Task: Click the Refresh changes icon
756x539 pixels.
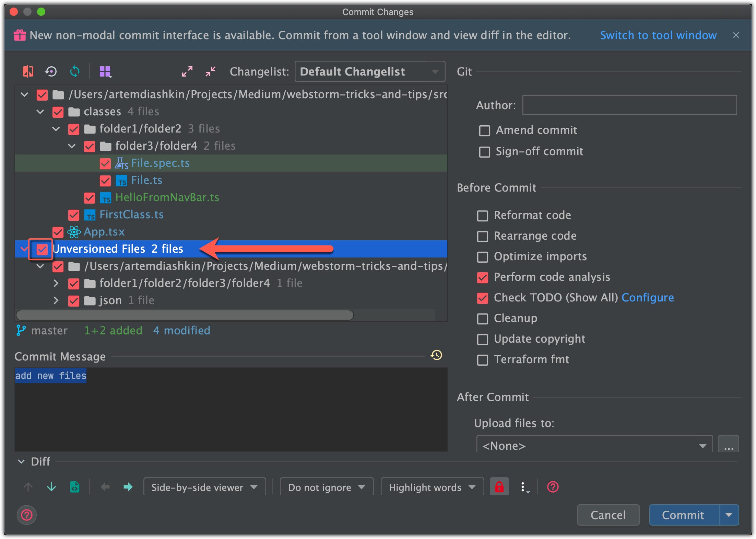Action: tap(74, 71)
